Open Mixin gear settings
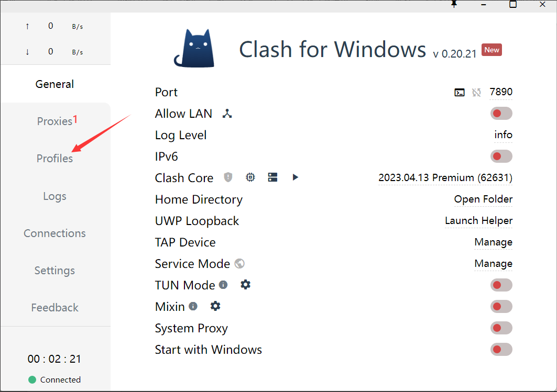 point(215,306)
